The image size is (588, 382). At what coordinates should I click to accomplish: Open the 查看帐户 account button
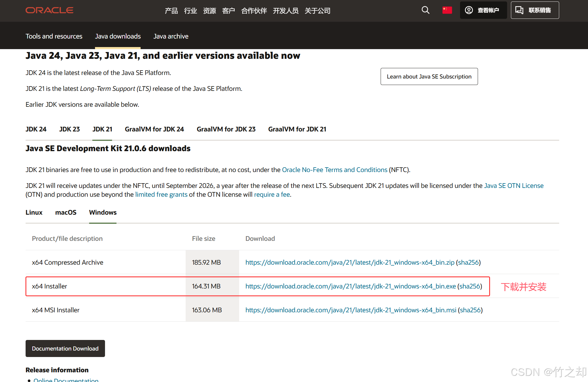point(483,10)
